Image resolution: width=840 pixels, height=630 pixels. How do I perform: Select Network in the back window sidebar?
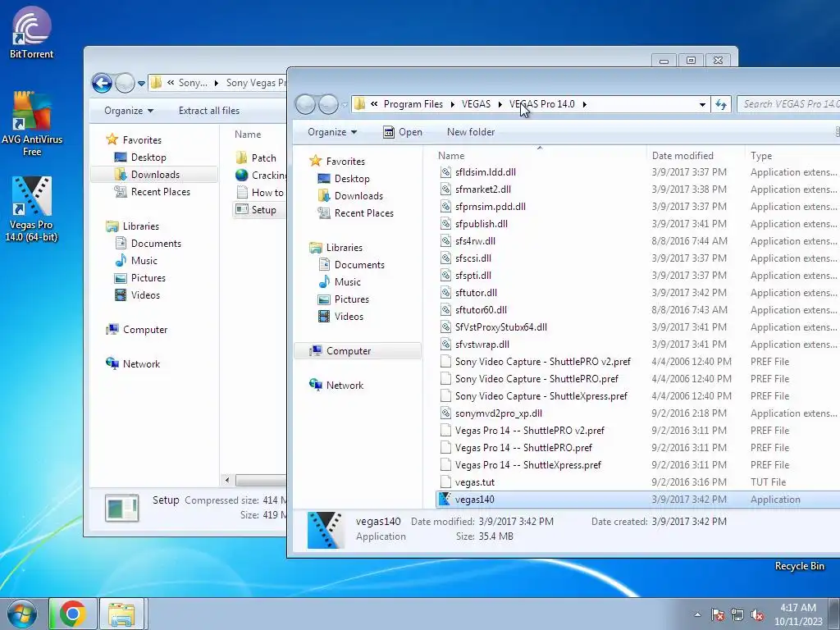[141, 363]
